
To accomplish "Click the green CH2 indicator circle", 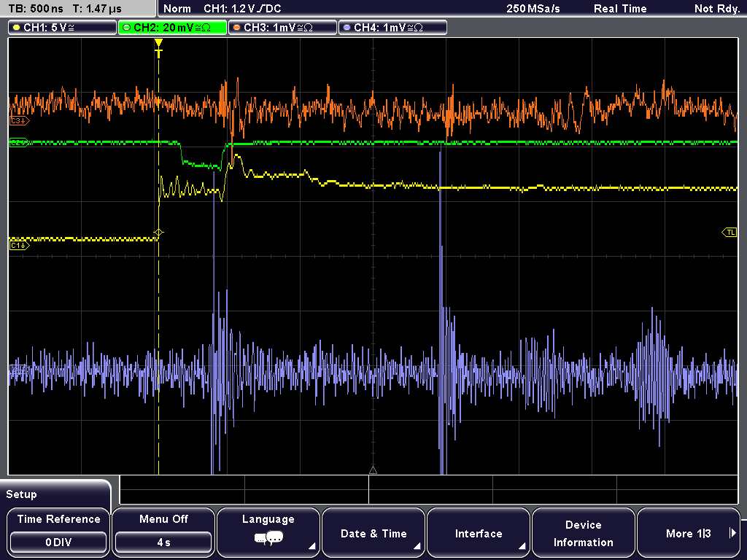I will pos(127,28).
